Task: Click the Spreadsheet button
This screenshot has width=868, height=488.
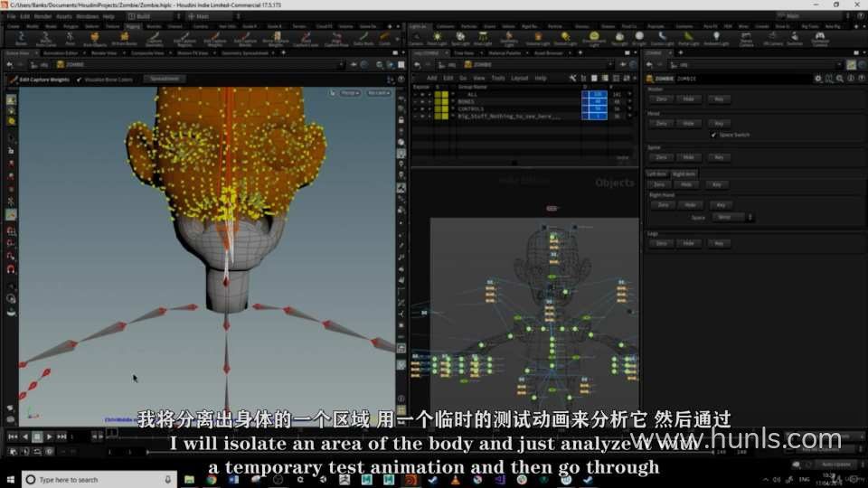Action: tap(165, 80)
